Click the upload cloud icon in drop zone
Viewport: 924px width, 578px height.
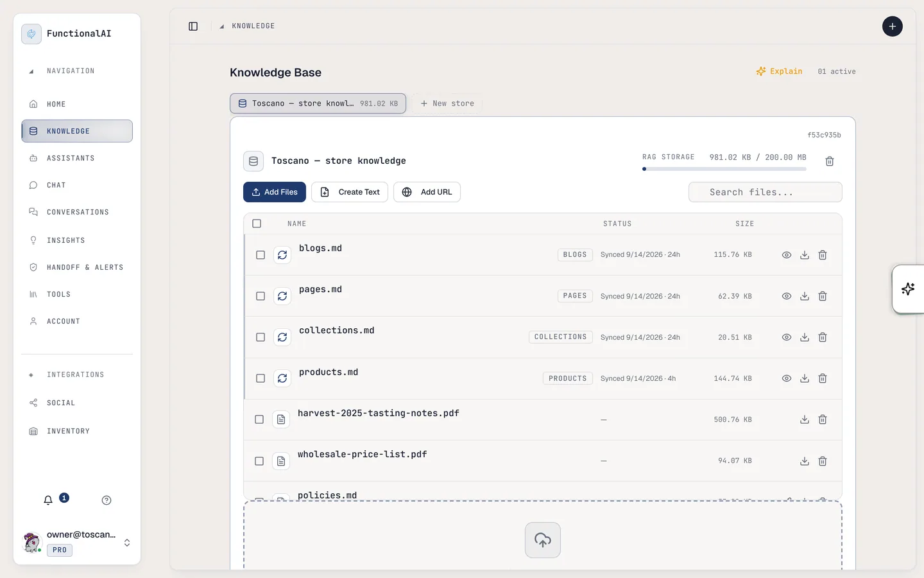pyautogui.click(x=543, y=540)
